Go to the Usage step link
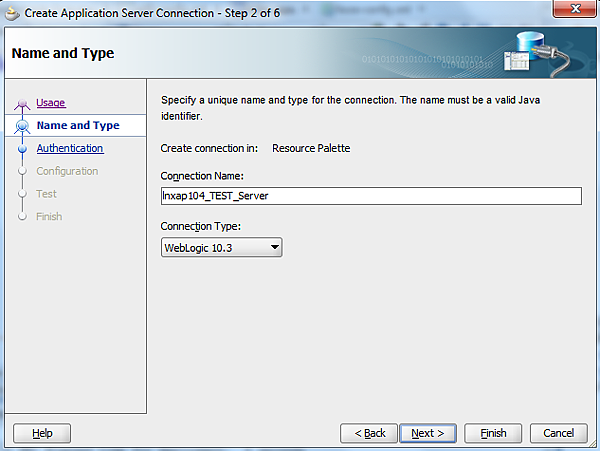Image resolution: width=600 pixels, height=451 pixels. [x=51, y=103]
